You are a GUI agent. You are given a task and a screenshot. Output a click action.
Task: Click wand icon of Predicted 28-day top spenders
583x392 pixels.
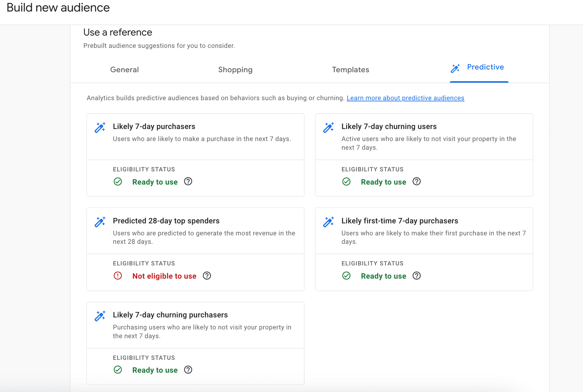(100, 222)
